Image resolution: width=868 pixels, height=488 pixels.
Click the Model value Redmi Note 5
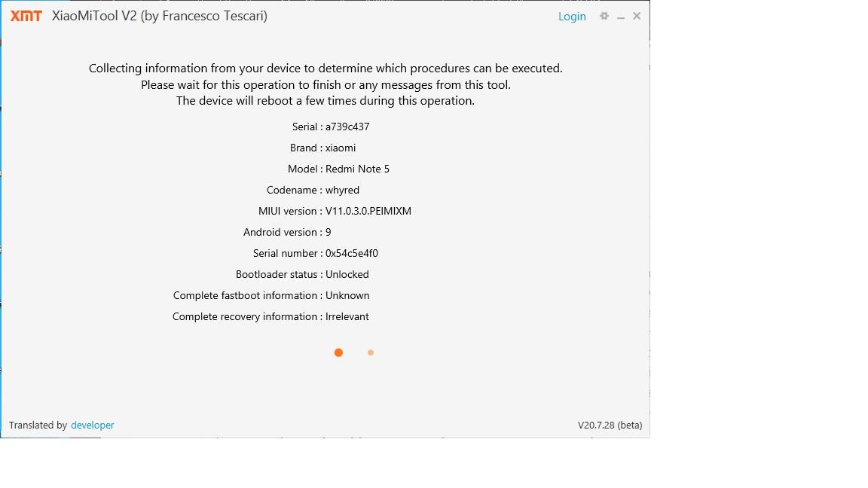pos(357,169)
